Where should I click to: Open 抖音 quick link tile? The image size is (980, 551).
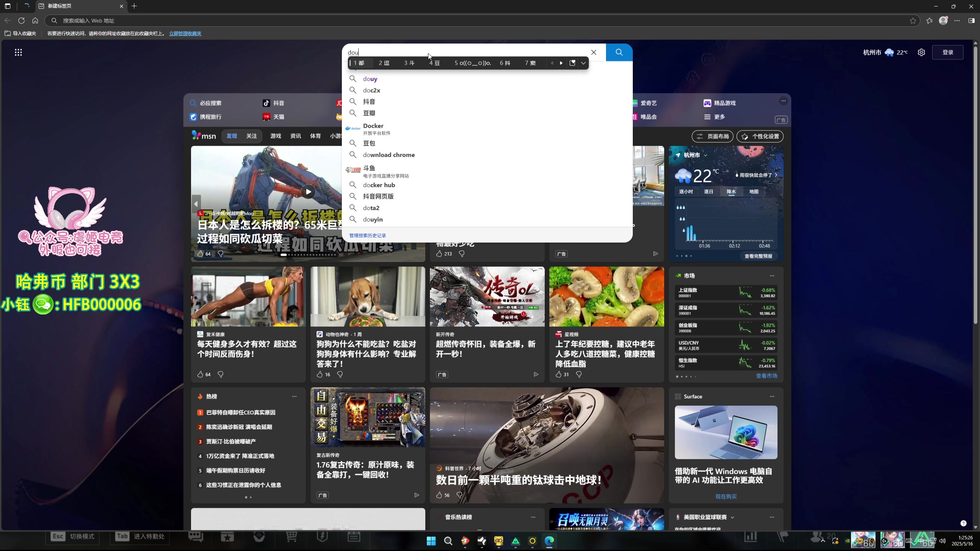tap(273, 103)
